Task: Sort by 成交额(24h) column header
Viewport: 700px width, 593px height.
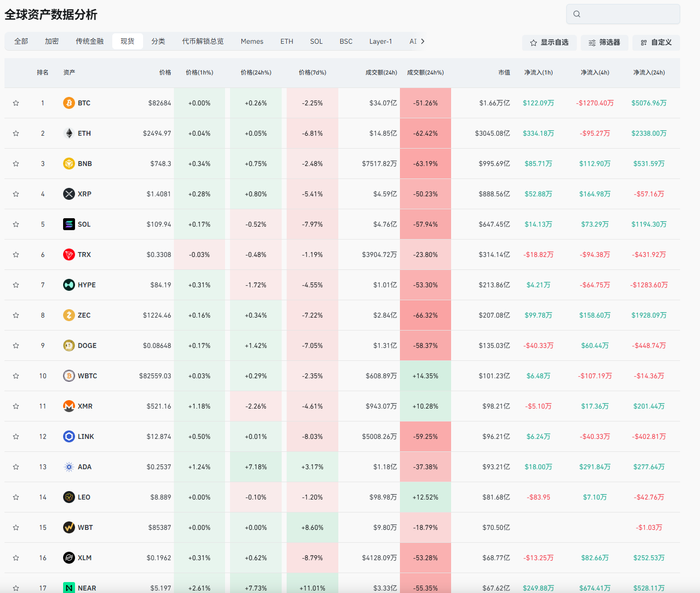Action: pos(381,73)
